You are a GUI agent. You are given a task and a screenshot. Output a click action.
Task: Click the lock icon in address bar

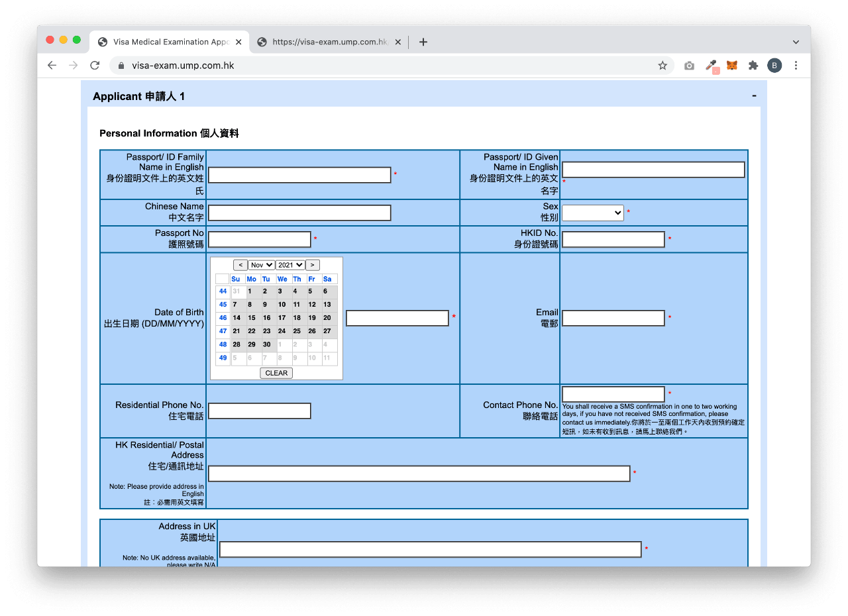(121, 66)
